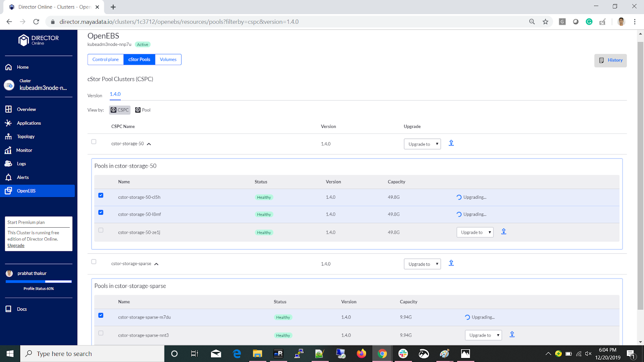Click the page vertical scrollbar

click(x=640, y=176)
